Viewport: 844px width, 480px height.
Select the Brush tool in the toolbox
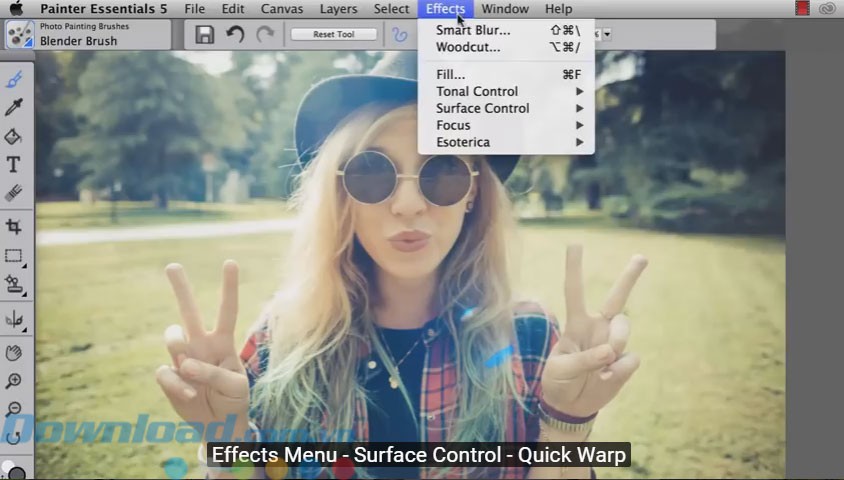tap(14, 78)
